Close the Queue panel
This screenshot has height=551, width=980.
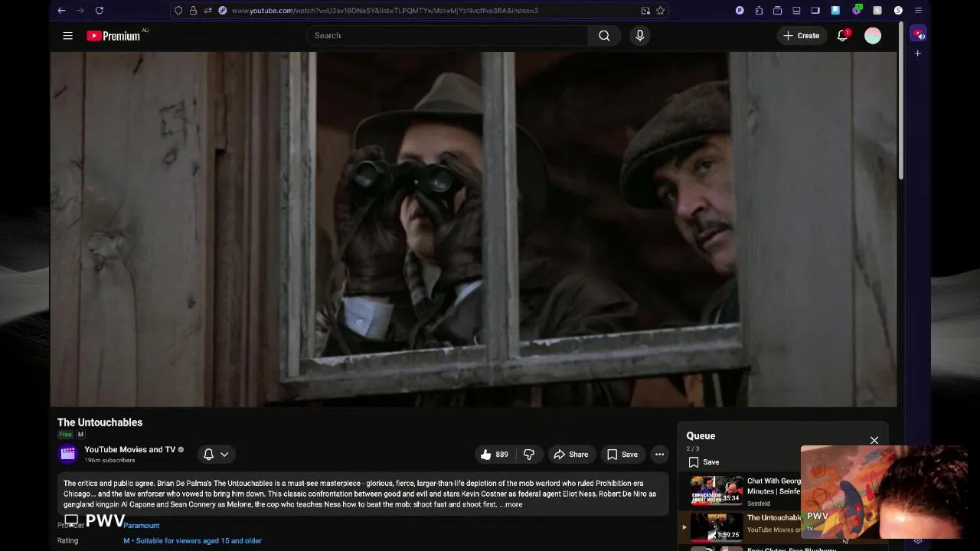[874, 440]
